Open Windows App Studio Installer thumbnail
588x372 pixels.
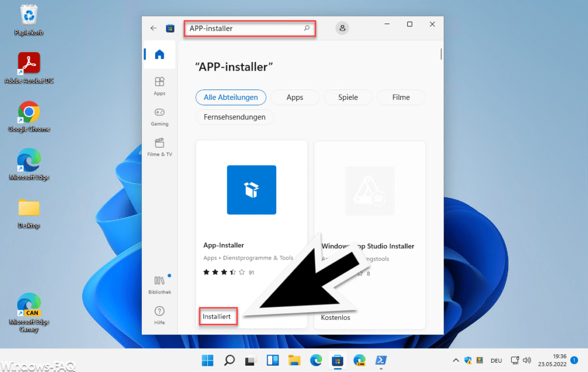point(370,191)
